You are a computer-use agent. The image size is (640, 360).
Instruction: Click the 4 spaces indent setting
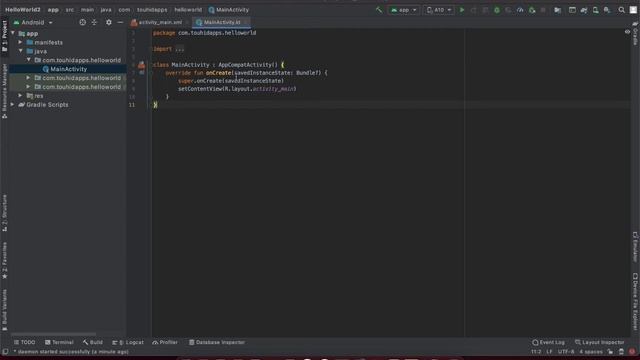(591, 351)
